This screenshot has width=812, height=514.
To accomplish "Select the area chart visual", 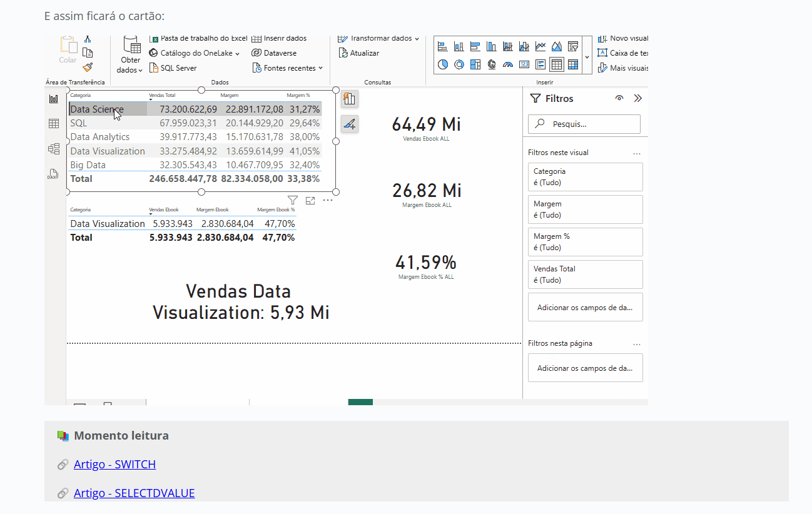I will (x=557, y=46).
